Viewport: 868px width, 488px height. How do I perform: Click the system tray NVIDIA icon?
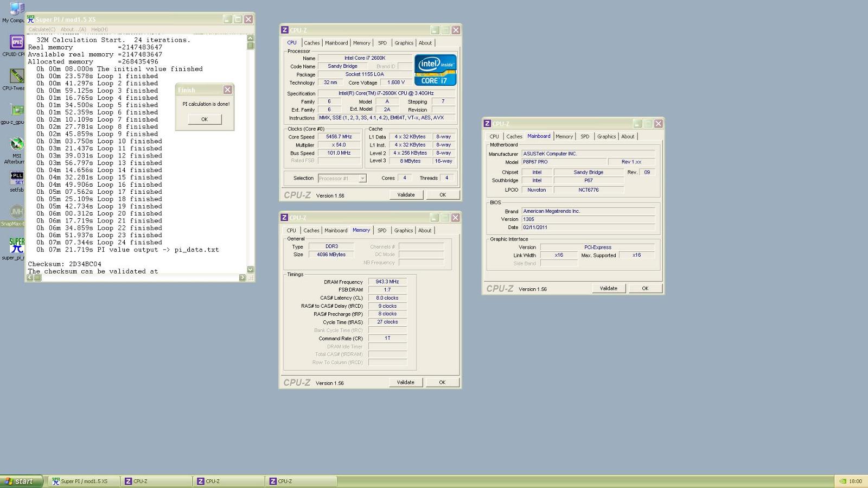[843, 481]
